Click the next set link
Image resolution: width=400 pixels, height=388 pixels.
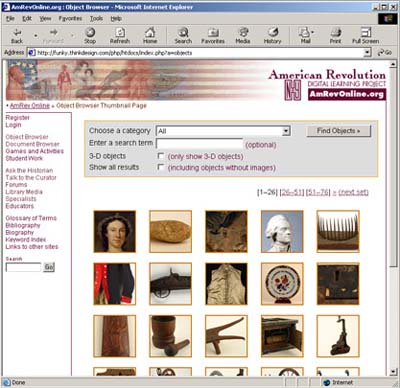point(353,192)
